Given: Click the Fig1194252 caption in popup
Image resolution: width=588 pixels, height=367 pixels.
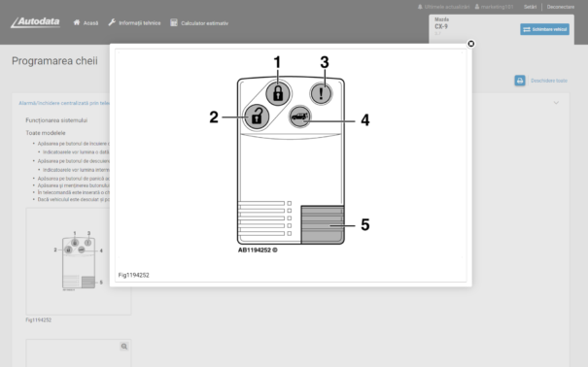Looking at the screenshot, I should (133, 275).
